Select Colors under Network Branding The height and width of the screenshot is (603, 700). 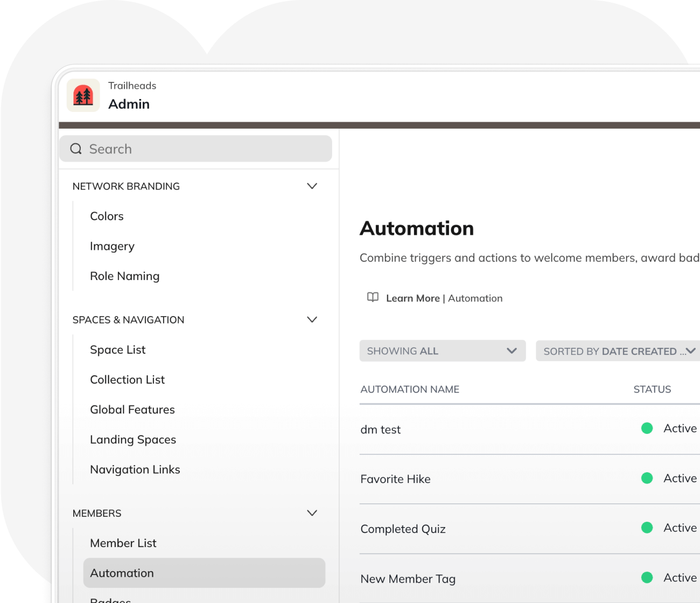click(107, 216)
